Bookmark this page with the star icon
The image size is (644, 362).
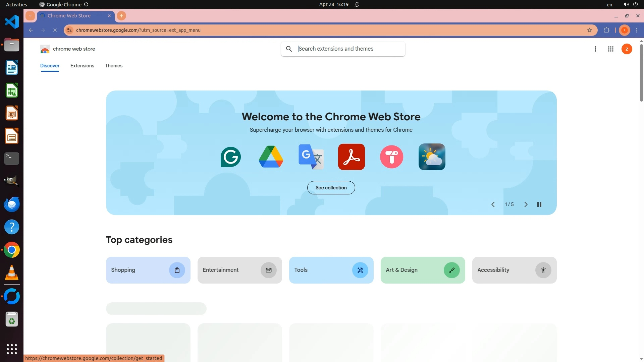tap(590, 30)
